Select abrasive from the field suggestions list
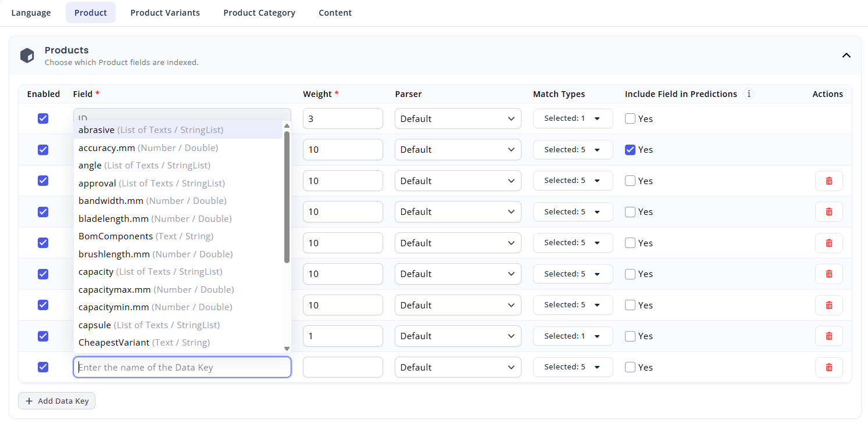This screenshot has width=868, height=424. click(97, 130)
